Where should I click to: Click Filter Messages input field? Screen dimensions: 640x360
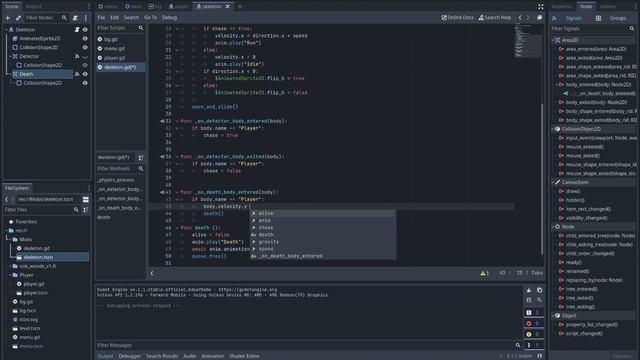(x=309, y=345)
